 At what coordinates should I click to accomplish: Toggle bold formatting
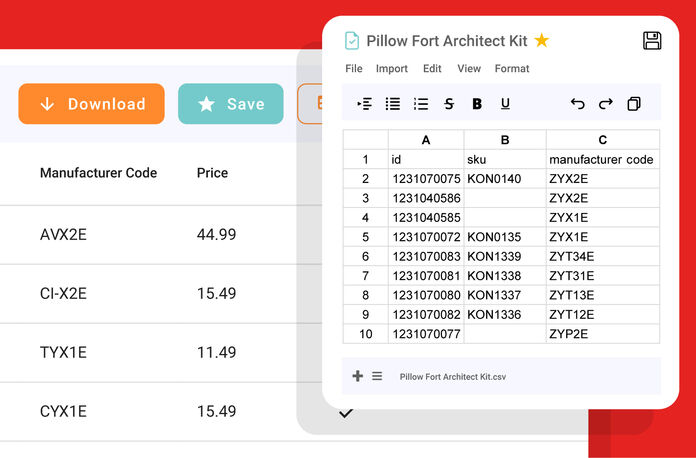click(x=477, y=103)
